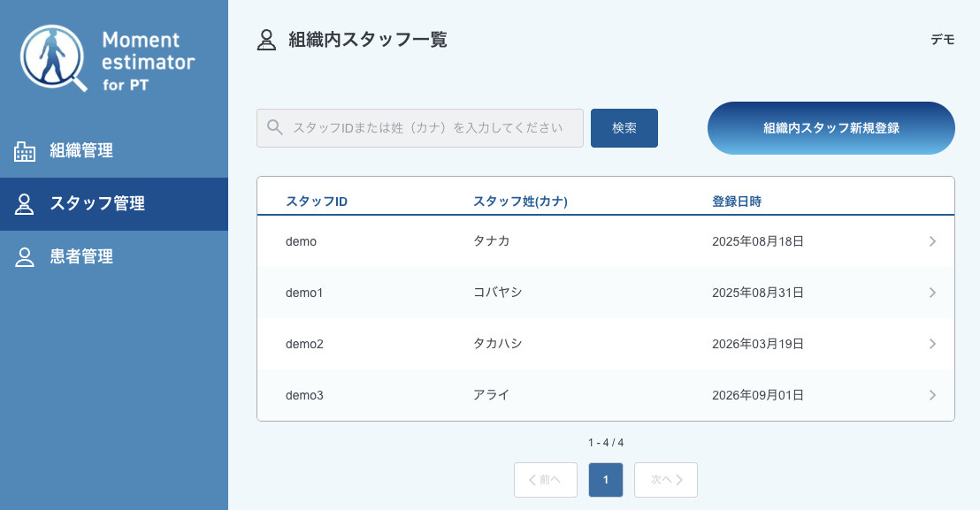980x510 pixels.
Task: Click the date 2026年09月01日
Action: (x=758, y=395)
